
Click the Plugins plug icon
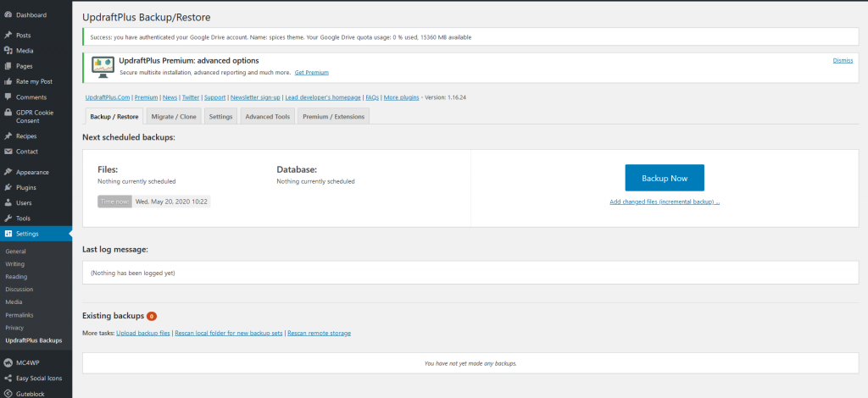[x=8, y=187]
